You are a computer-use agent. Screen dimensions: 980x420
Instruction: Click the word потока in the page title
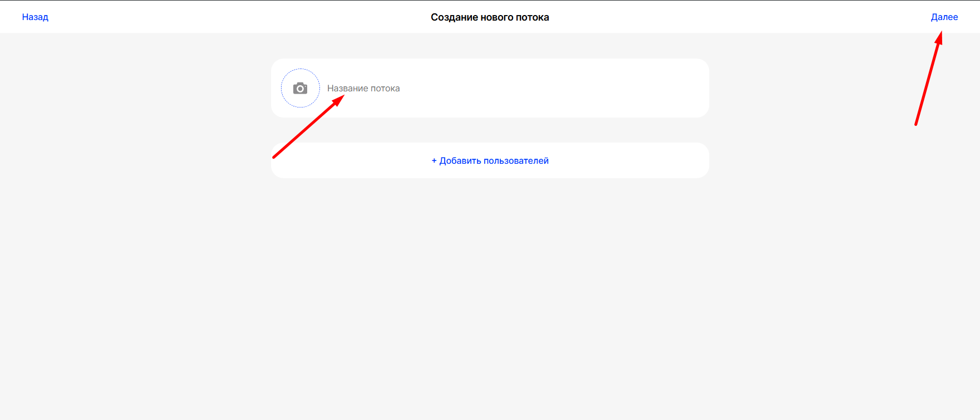click(532, 17)
